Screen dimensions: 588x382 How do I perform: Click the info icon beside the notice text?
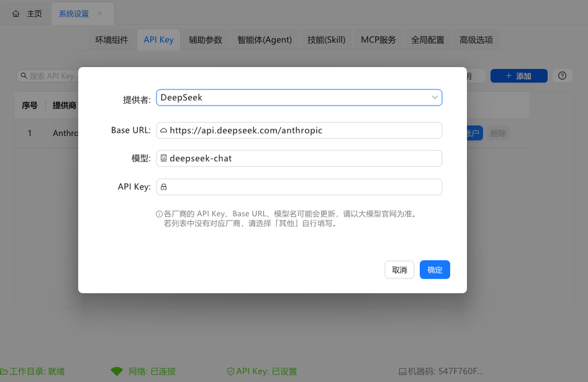pyautogui.click(x=159, y=214)
